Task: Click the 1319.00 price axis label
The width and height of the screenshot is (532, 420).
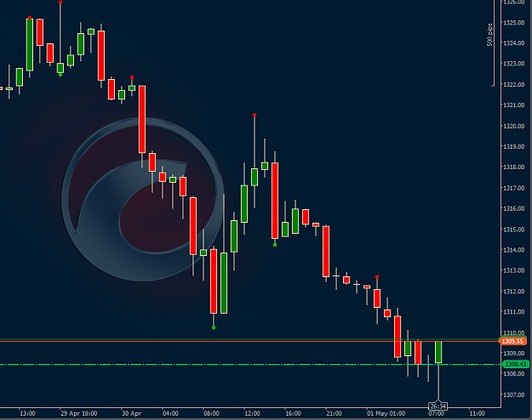Action: [513, 146]
